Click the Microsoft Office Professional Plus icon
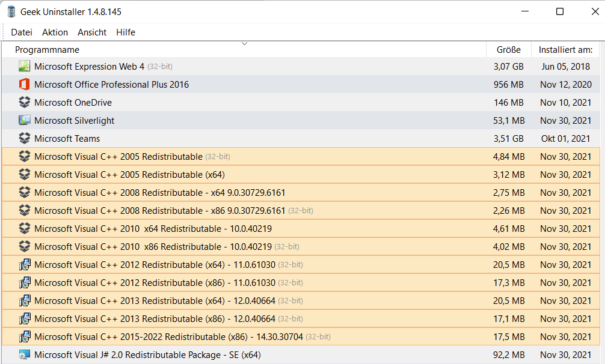Screen dimensions: 605x364 pyautogui.click(x=24, y=84)
